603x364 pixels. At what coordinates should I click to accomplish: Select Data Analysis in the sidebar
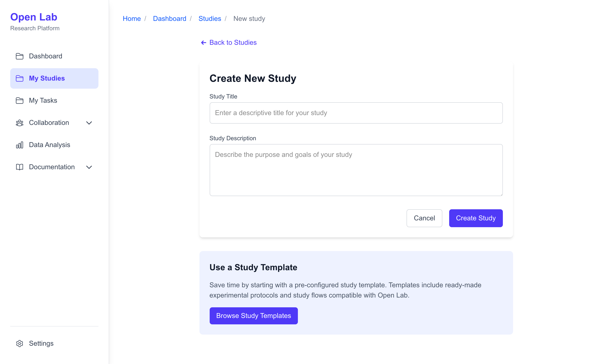coord(49,145)
